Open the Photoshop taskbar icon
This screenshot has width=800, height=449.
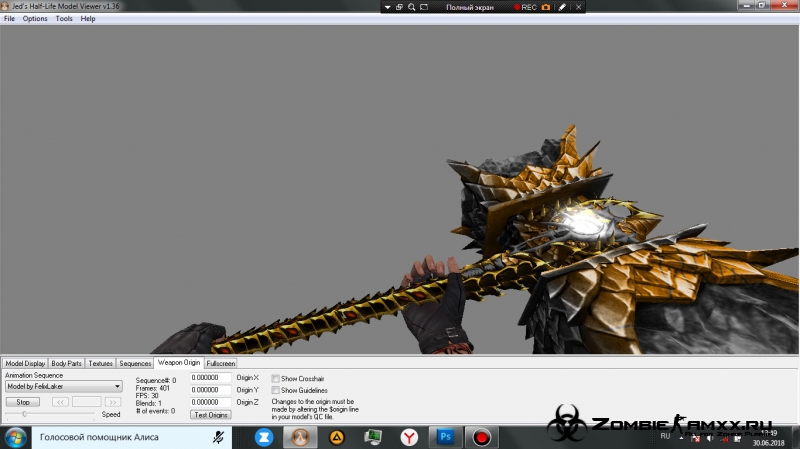point(445,437)
